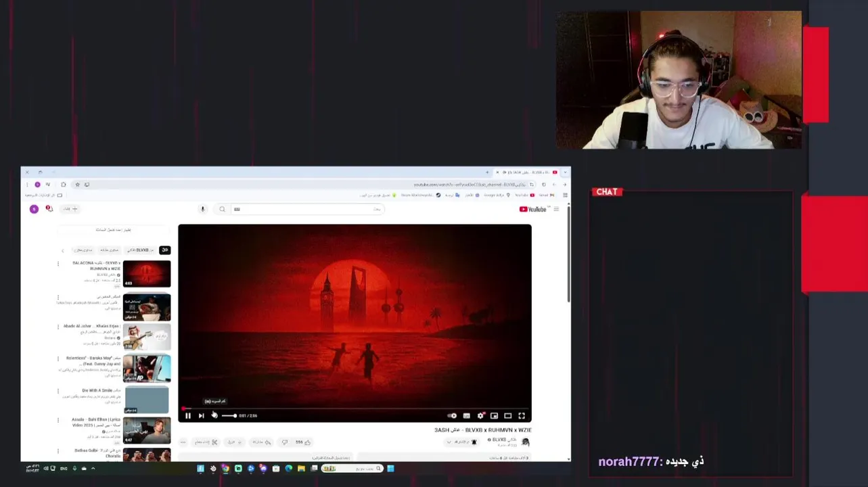The height and width of the screenshot is (487, 868).
Task: Open browser extensions puzzle icon
Action: (x=63, y=185)
